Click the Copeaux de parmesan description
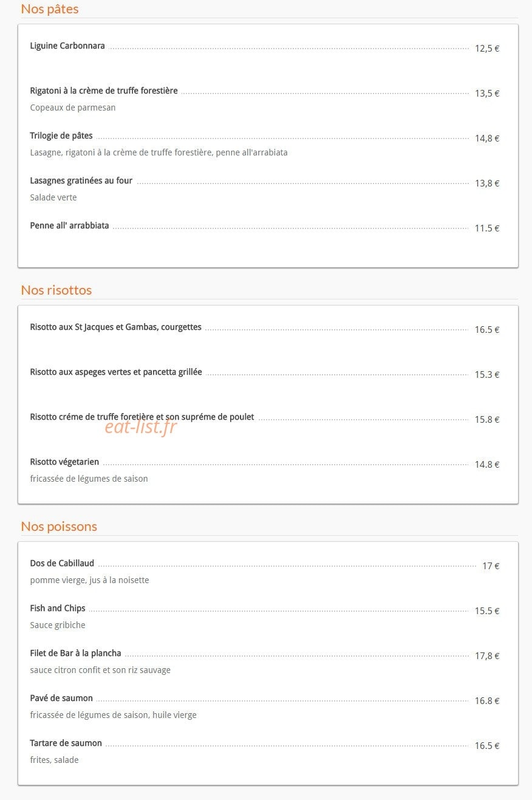This screenshot has width=532, height=800. point(73,108)
